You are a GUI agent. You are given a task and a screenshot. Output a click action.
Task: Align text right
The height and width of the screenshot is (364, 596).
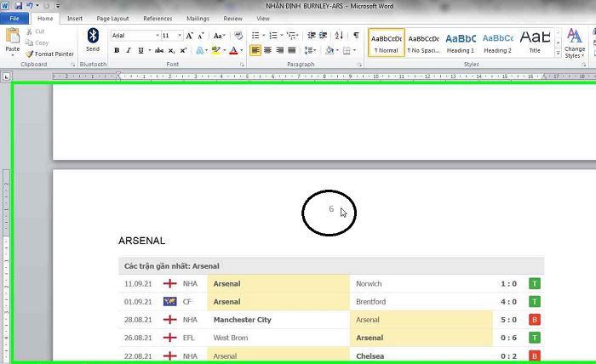[x=280, y=50]
